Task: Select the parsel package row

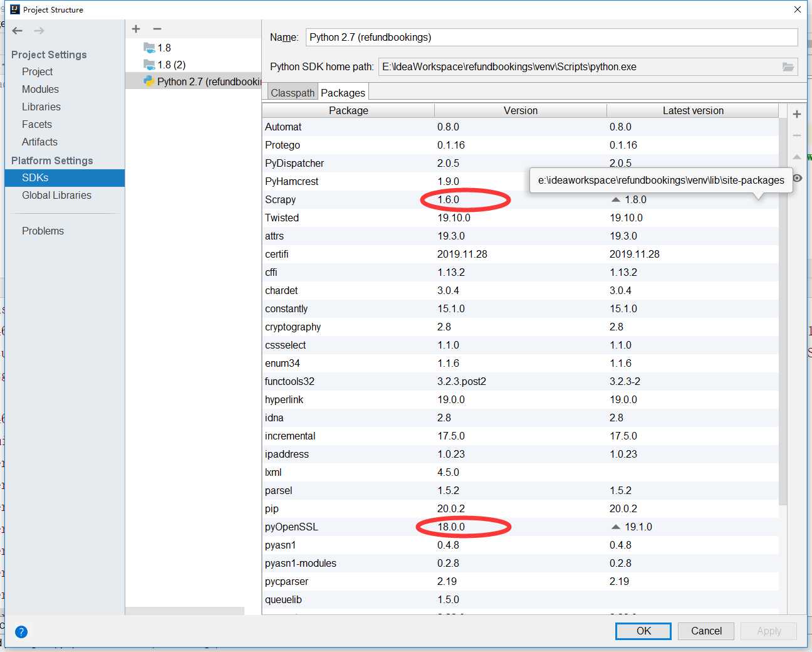Action: [x=521, y=490]
